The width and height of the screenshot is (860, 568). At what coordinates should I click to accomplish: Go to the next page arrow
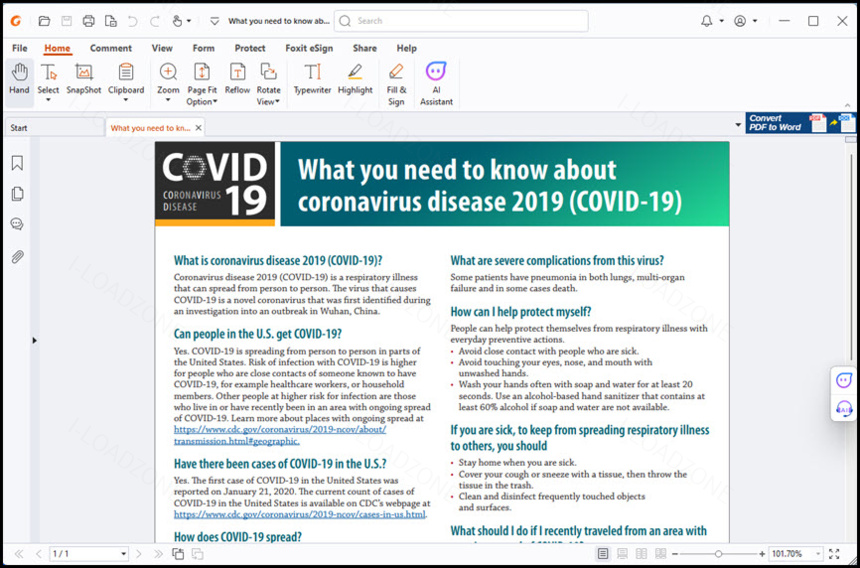pos(139,554)
